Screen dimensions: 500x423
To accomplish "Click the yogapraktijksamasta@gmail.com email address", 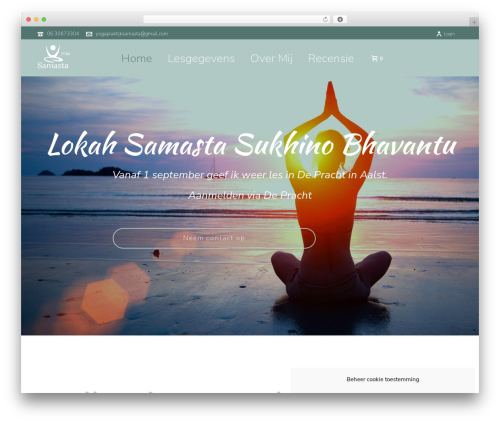I will click(x=132, y=34).
